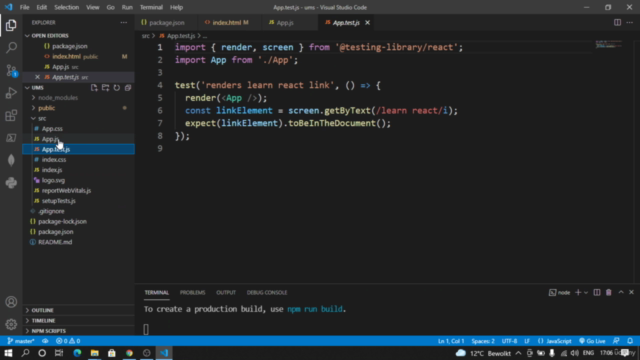Create a new terminal with plus icon
Image resolution: width=640 pixels, height=360 pixels.
(x=578, y=293)
